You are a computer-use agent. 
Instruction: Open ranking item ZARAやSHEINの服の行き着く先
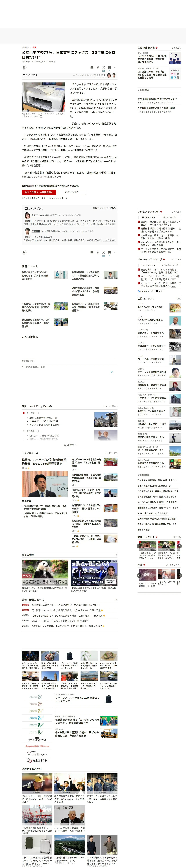[160, 244]
